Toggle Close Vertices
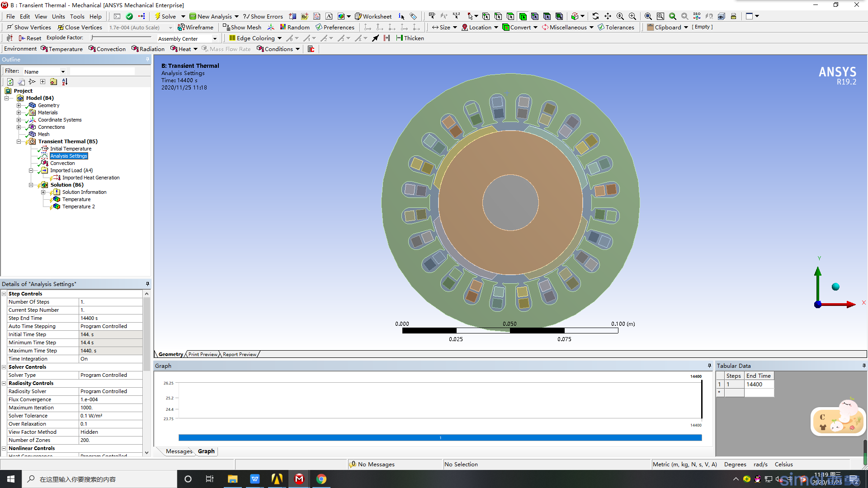 click(80, 27)
